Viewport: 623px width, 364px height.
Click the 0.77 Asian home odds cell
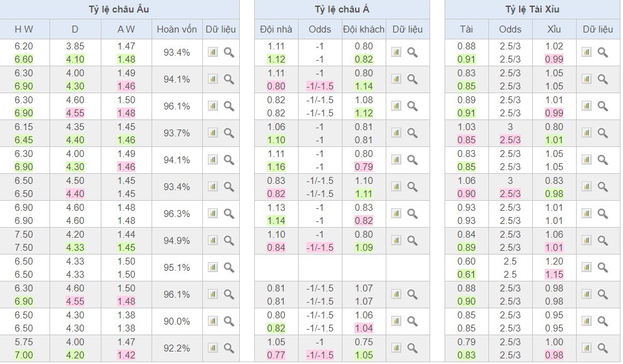[276, 355]
